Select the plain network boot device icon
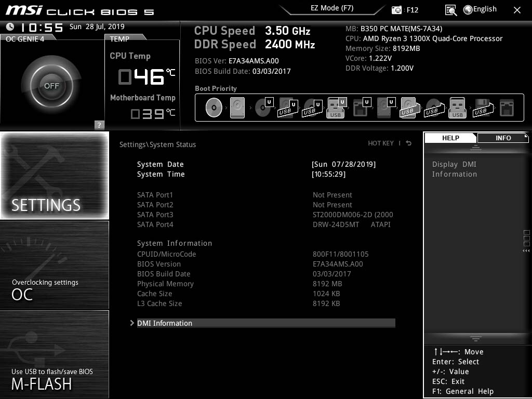 coord(507,108)
